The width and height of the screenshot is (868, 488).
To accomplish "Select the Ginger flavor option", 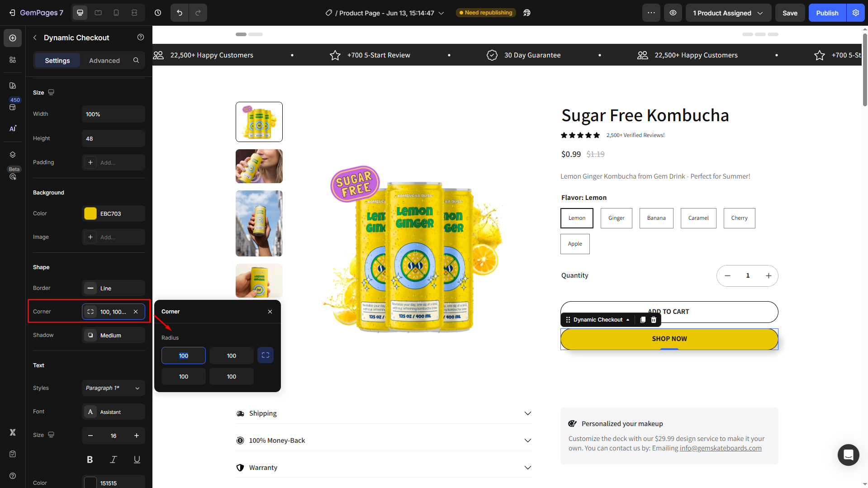I will [x=616, y=218].
